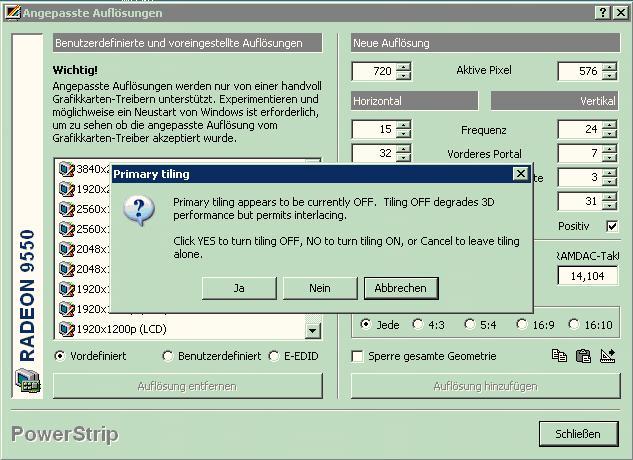Image resolution: width=633 pixels, height=460 pixels.
Task: Click the vertical Frequenz 24 spinner
Action: point(609,130)
